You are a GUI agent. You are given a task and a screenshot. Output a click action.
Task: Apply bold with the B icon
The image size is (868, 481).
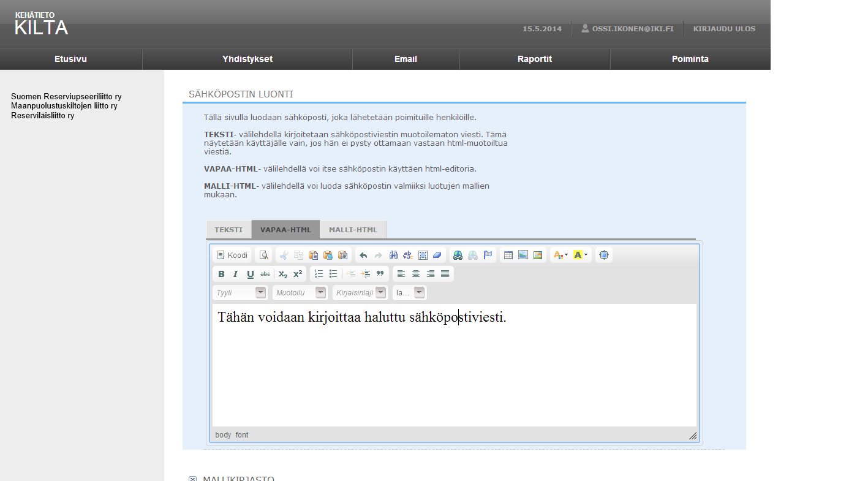coord(221,274)
